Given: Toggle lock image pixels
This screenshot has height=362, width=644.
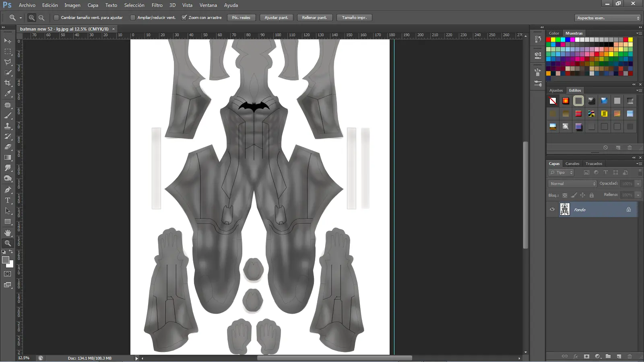Looking at the screenshot, I should (574, 195).
